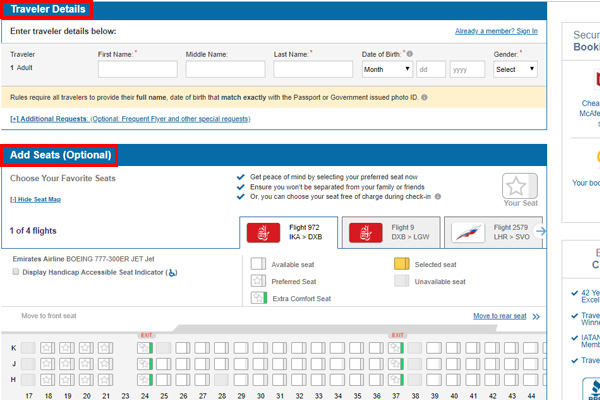Click the Middle Name input field
This screenshot has height=400, width=600.
coord(225,69)
